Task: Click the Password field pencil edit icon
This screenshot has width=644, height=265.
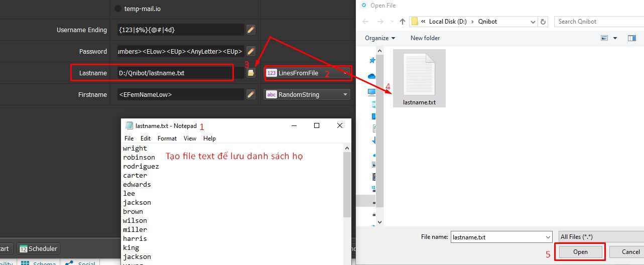Action: point(251,51)
